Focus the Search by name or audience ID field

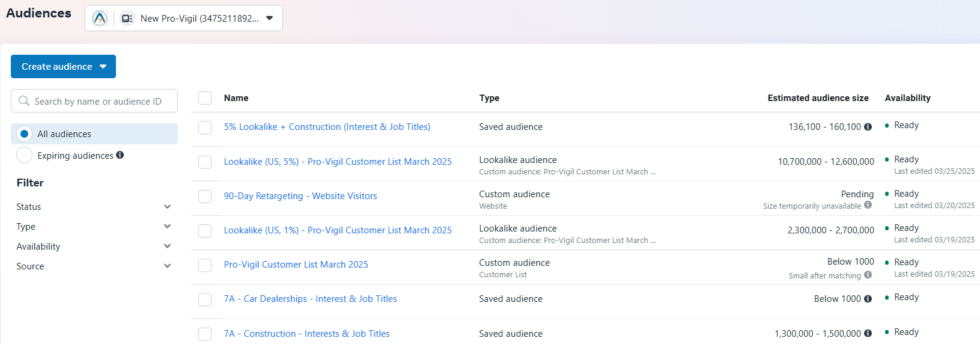(x=94, y=101)
